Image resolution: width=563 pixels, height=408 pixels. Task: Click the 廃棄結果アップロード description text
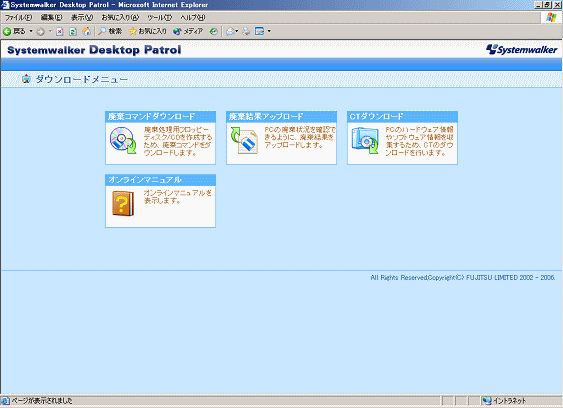[x=299, y=137]
